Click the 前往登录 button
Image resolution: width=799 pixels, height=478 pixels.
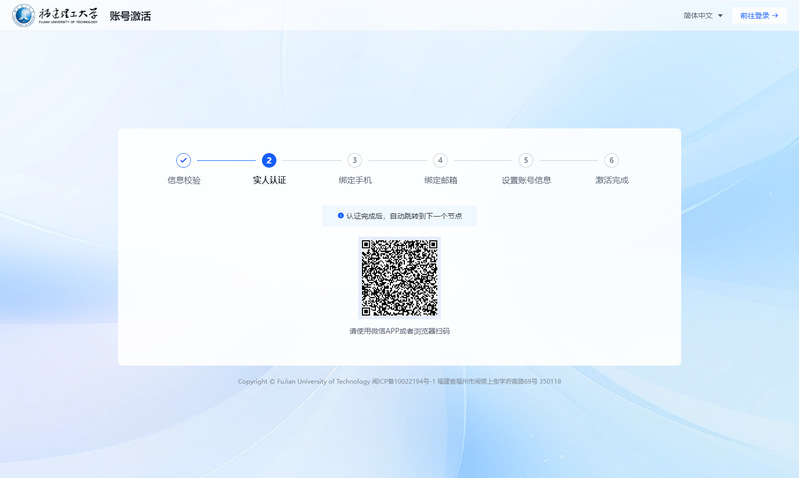coord(759,16)
